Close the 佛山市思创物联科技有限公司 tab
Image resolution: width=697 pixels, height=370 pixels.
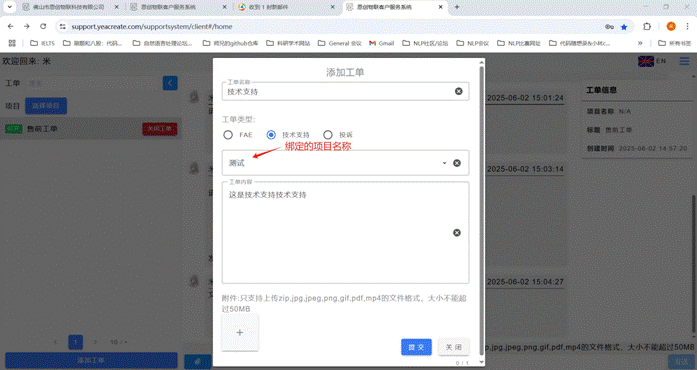(116, 7)
